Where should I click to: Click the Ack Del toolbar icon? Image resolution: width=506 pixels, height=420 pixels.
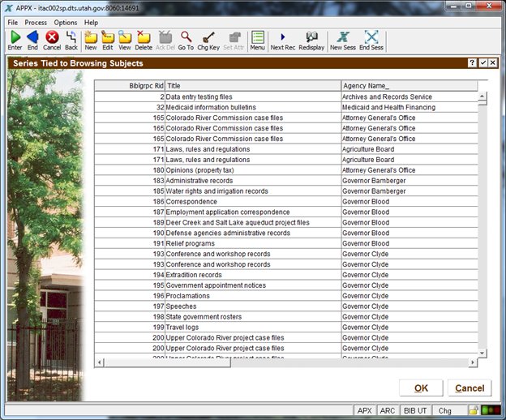(165, 37)
